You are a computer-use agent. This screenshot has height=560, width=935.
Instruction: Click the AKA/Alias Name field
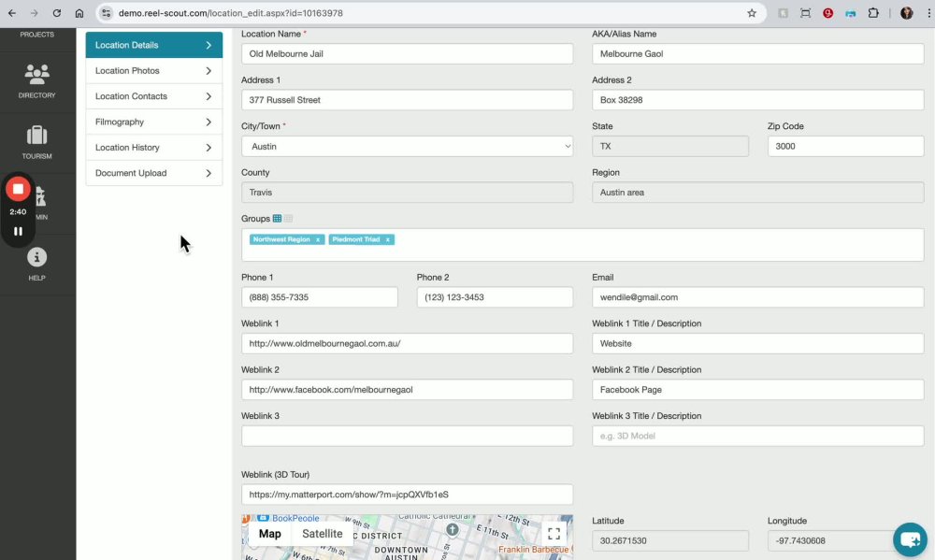758,53
